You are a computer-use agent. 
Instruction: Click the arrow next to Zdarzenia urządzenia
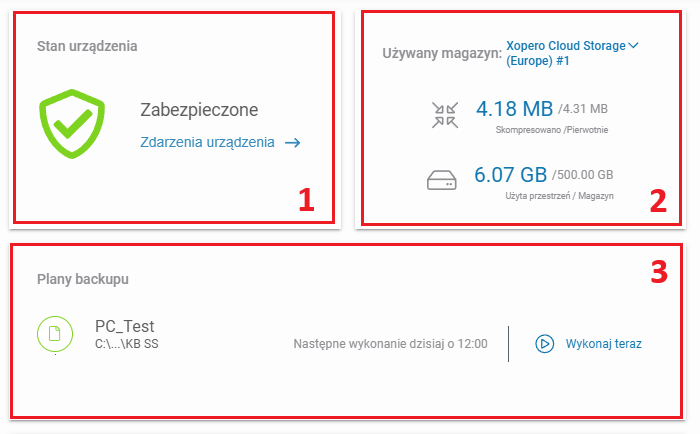[292, 143]
